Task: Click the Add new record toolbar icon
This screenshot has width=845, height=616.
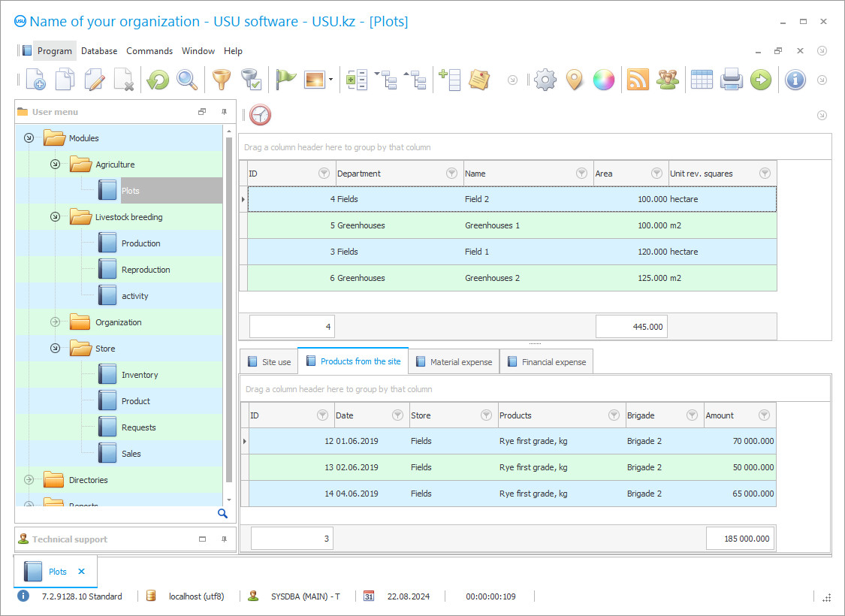Action: coord(35,80)
